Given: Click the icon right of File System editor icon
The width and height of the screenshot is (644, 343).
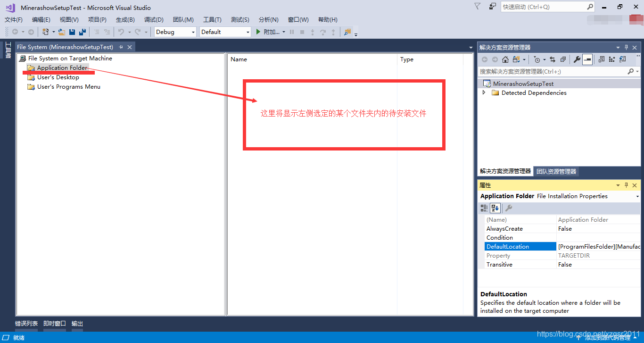Looking at the screenshot, I should [612, 59].
